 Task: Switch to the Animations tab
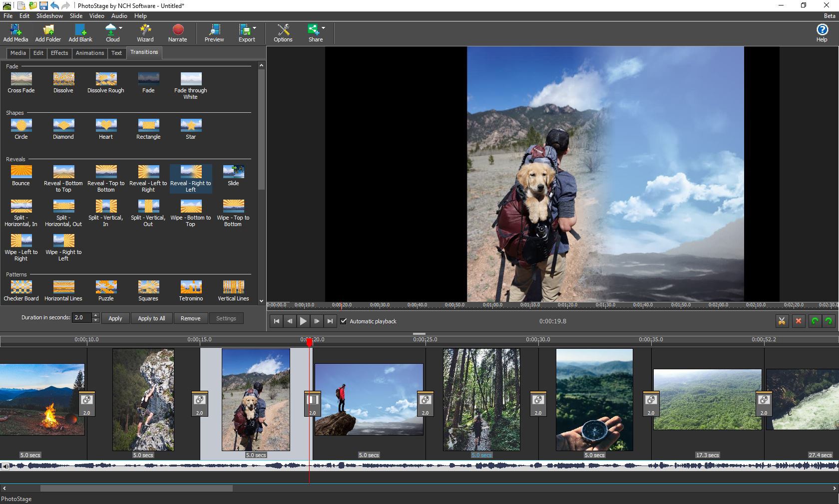pos(90,53)
